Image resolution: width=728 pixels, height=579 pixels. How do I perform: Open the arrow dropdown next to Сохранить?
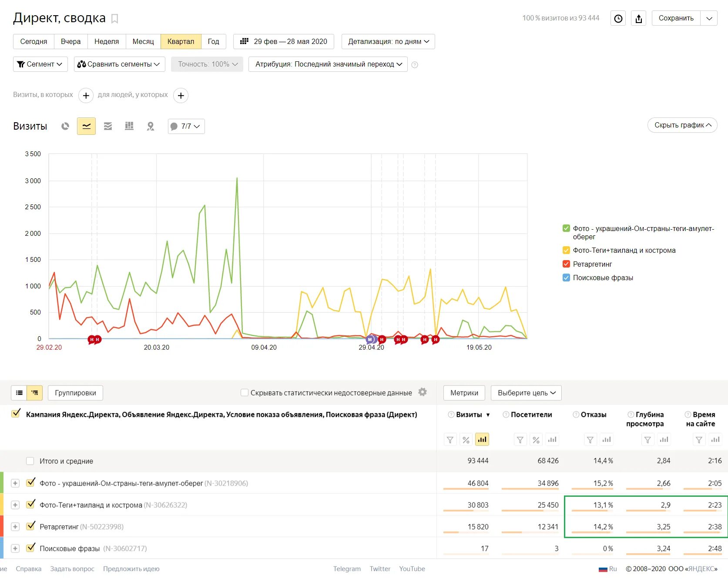(709, 18)
